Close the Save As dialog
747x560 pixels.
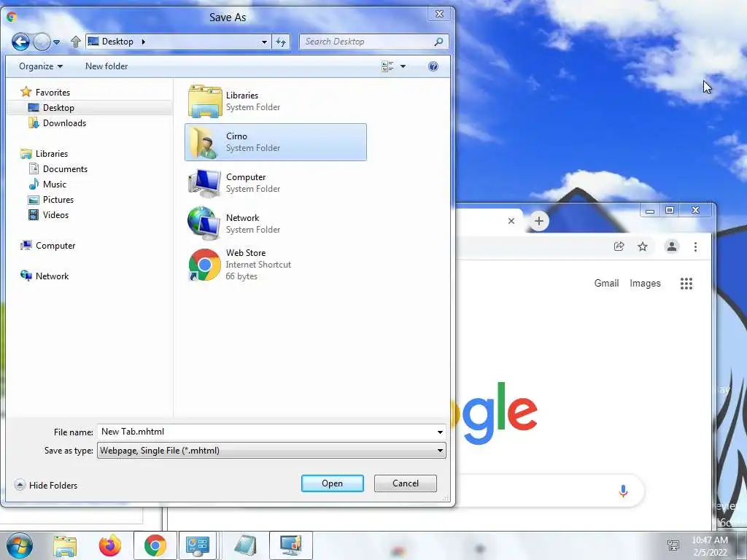[x=439, y=15]
